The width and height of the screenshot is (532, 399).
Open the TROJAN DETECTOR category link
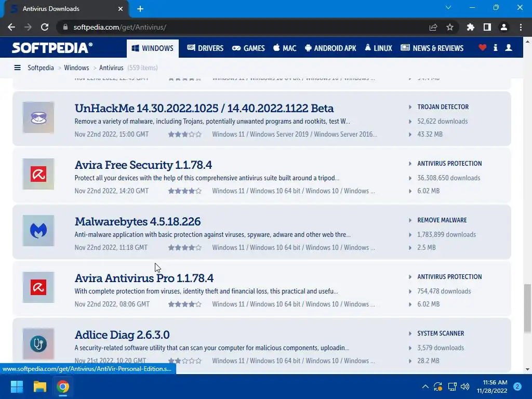pyautogui.click(x=443, y=107)
